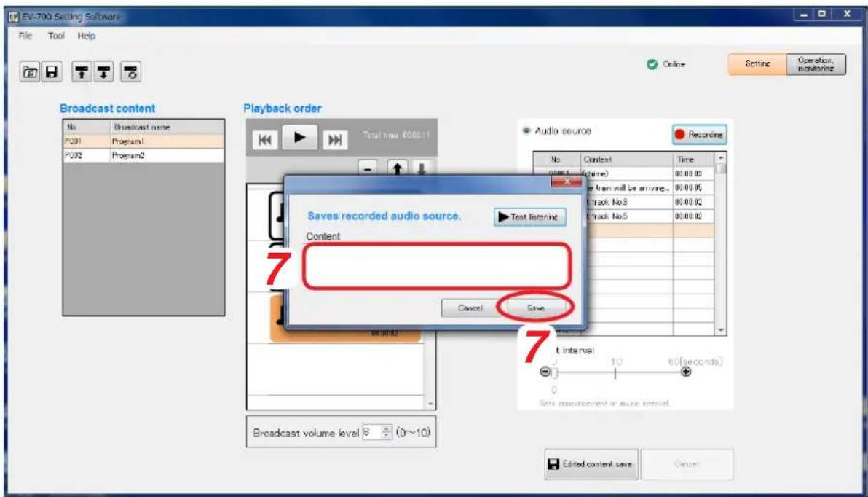The height and width of the screenshot is (497, 868).
Task: Close the save audio dialog with red X
Action: pyautogui.click(x=567, y=181)
